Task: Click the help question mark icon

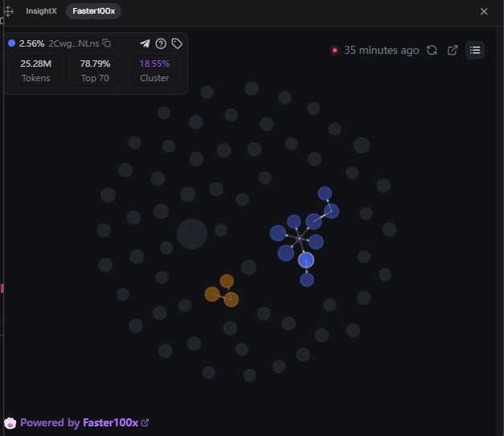Action: pyautogui.click(x=161, y=43)
